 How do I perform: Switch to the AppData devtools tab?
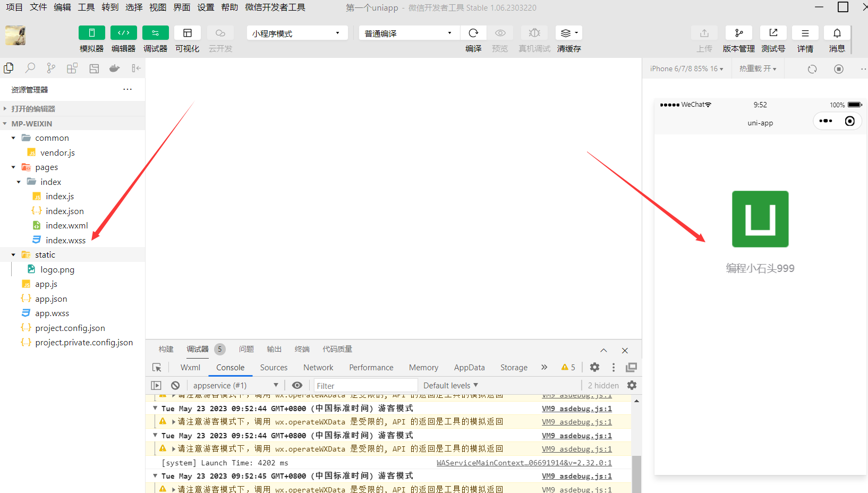click(x=470, y=368)
